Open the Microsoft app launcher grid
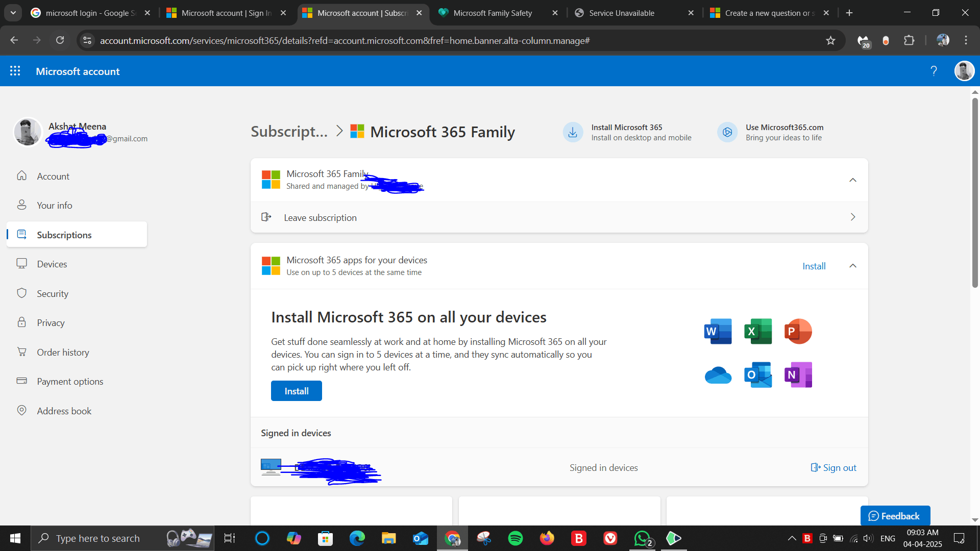Image resolution: width=980 pixels, height=551 pixels. coord(15,71)
